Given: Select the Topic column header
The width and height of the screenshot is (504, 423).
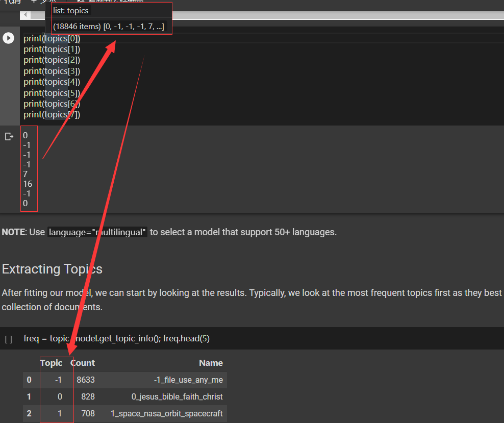Looking at the screenshot, I should click(x=51, y=363).
